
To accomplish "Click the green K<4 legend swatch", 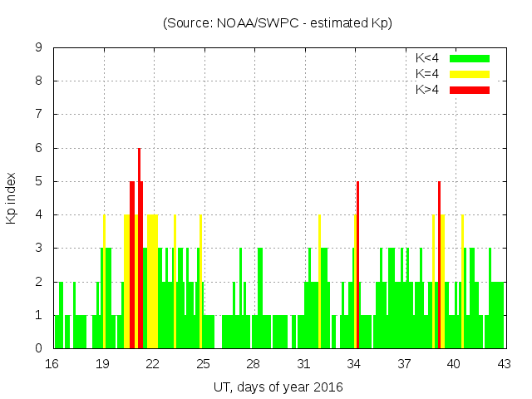I will coord(470,58).
